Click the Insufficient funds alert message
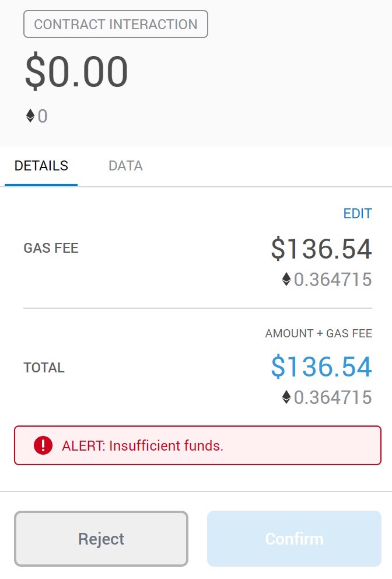This screenshot has width=392, height=579. point(143,446)
